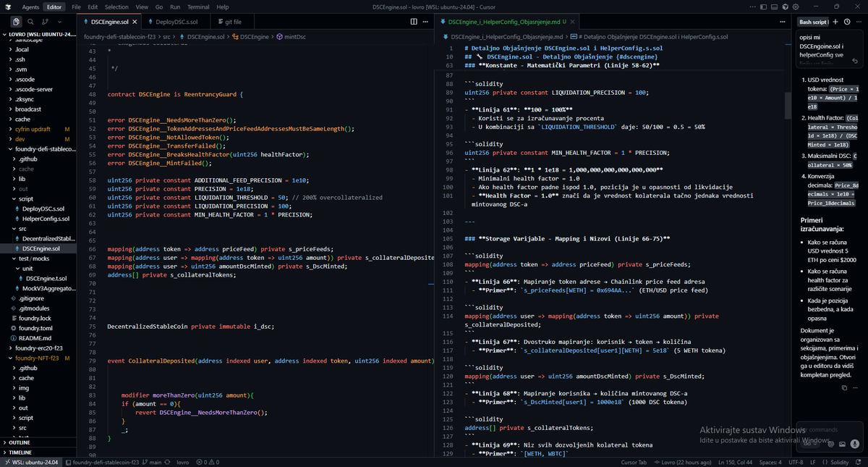Open the File menu
868x467 pixels.
tap(76, 7)
